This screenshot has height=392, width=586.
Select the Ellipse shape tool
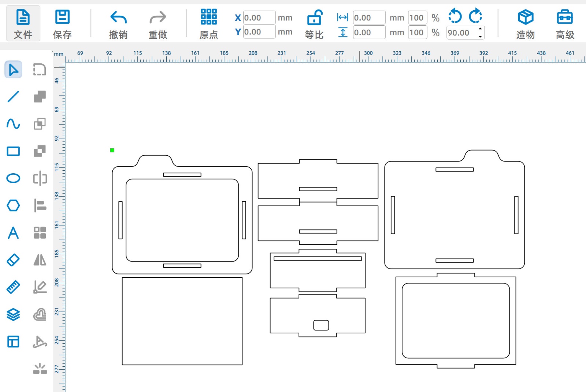(13, 178)
